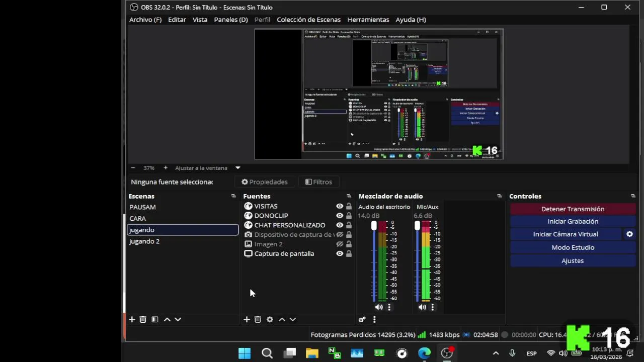Click Mic/Aux volume slider handle
The image size is (644, 362).
click(x=417, y=226)
